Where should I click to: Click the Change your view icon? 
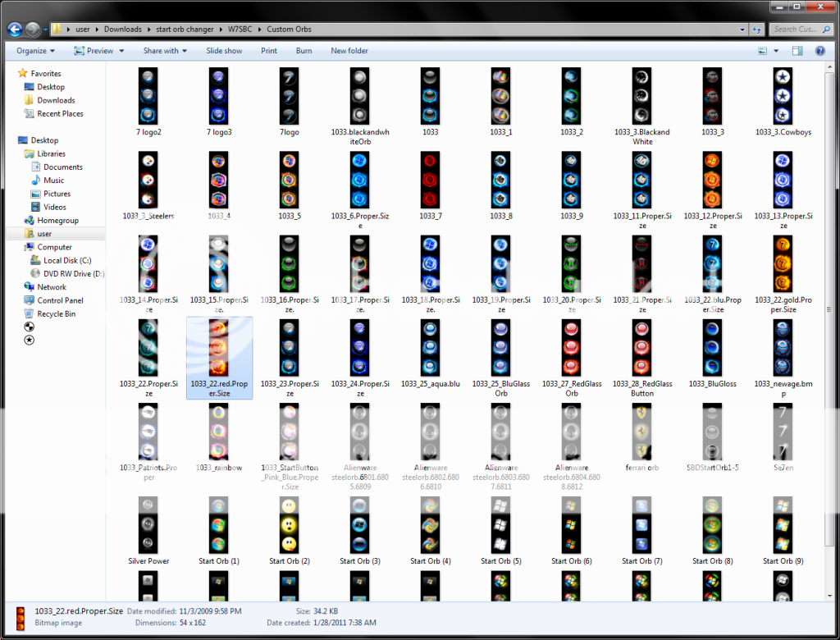click(760, 51)
